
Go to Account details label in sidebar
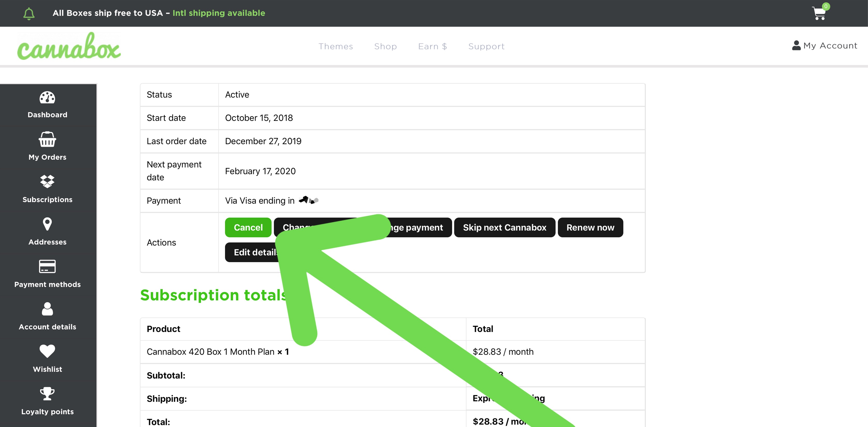(x=47, y=327)
